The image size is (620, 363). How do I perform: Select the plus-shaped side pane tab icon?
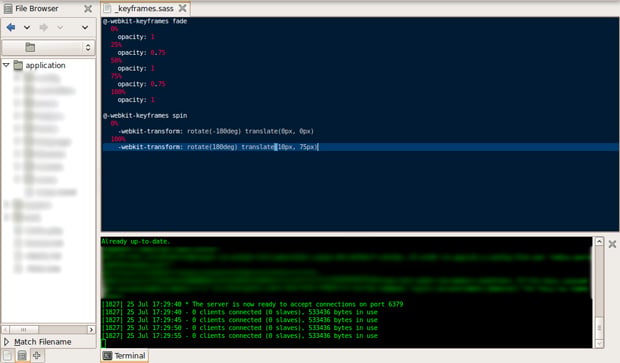click(x=37, y=355)
